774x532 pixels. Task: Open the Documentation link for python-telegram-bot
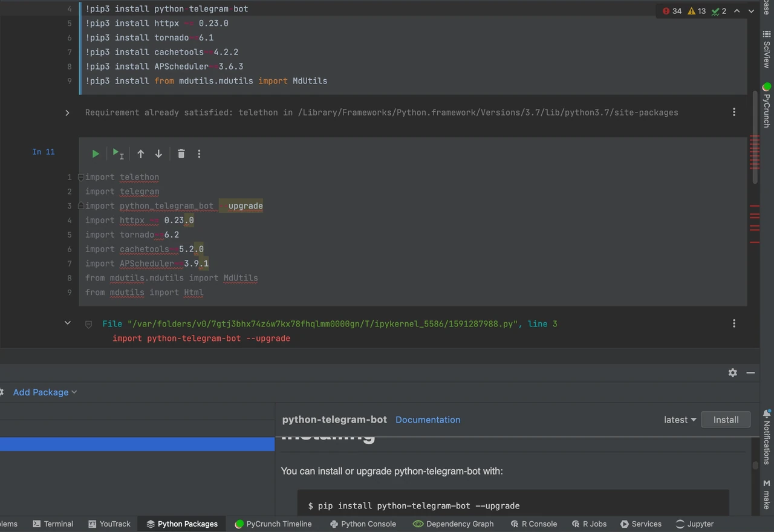point(428,420)
